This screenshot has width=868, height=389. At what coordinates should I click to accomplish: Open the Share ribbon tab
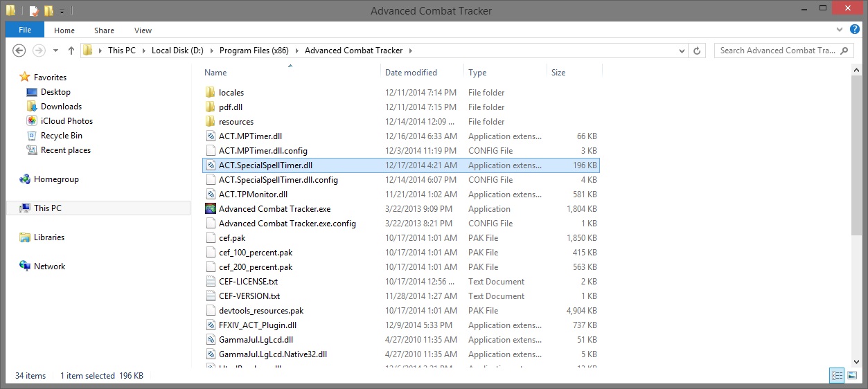coord(105,30)
